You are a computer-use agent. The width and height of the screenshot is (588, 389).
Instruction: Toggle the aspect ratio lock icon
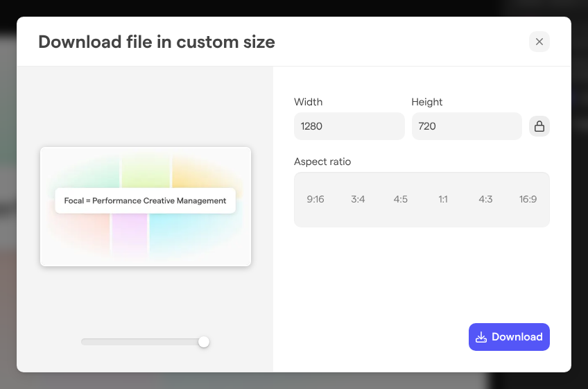click(x=539, y=126)
